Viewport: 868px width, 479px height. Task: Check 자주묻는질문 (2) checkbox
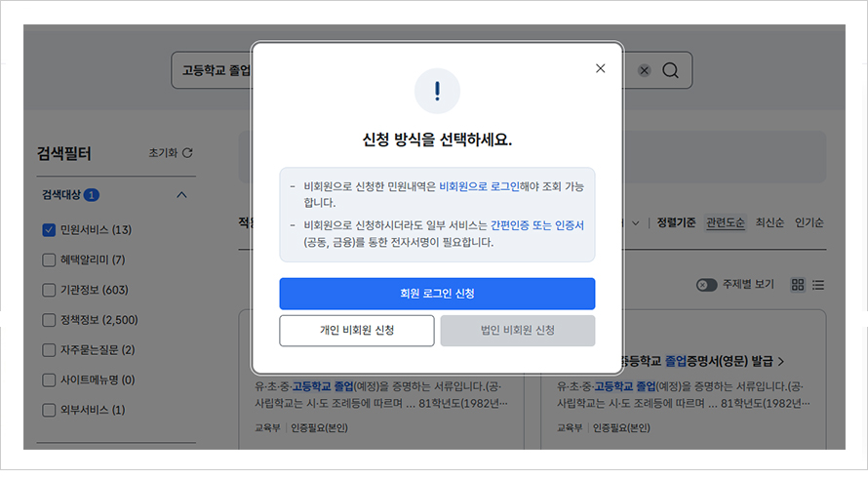point(49,350)
